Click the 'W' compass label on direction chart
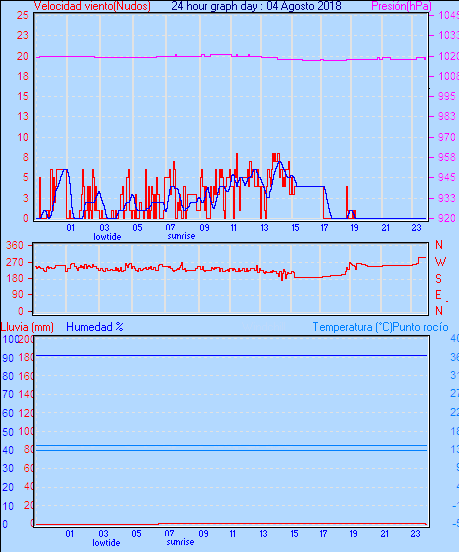Viewport: 459px width, 552px height. click(440, 262)
